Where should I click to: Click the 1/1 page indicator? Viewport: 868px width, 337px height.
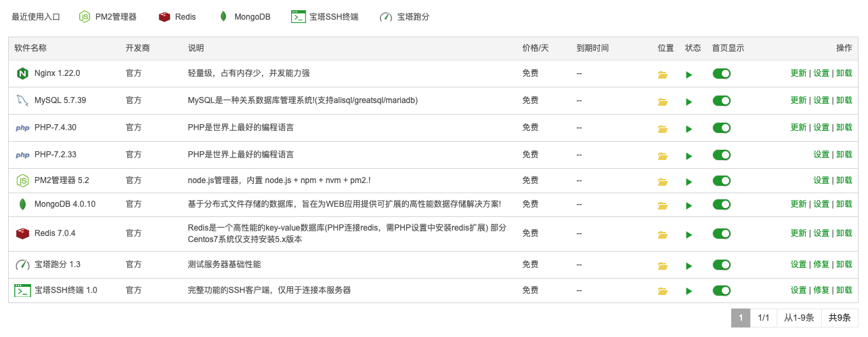coord(764,318)
